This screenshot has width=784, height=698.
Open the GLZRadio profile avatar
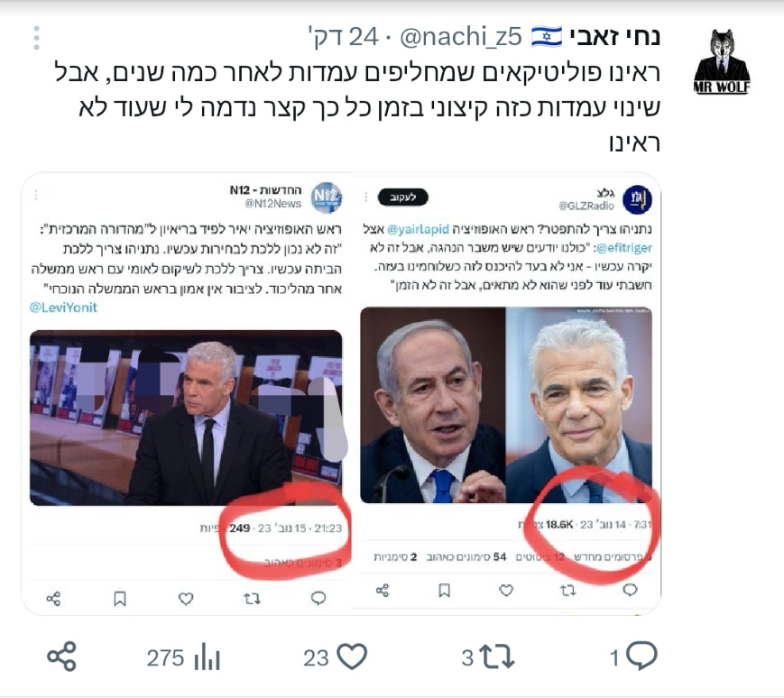coord(637,199)
